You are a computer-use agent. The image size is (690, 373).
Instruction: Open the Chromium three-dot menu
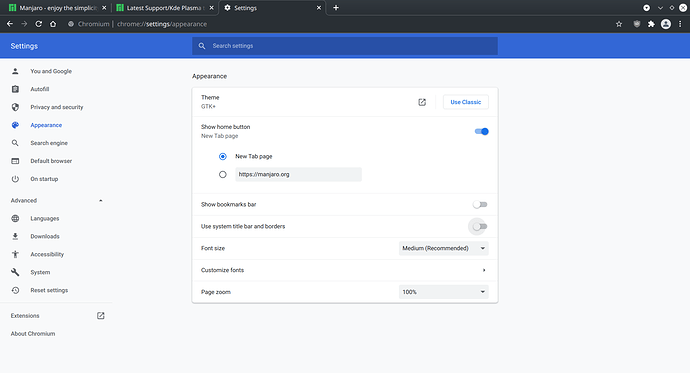[x=680, y=24]
